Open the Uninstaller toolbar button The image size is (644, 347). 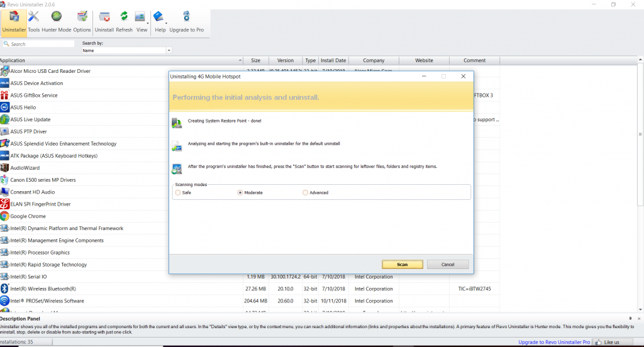(x=14, y=22)
